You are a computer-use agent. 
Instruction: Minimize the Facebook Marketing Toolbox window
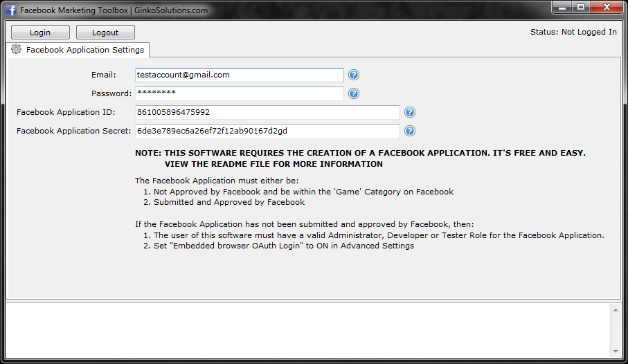(x=563, y=8)
